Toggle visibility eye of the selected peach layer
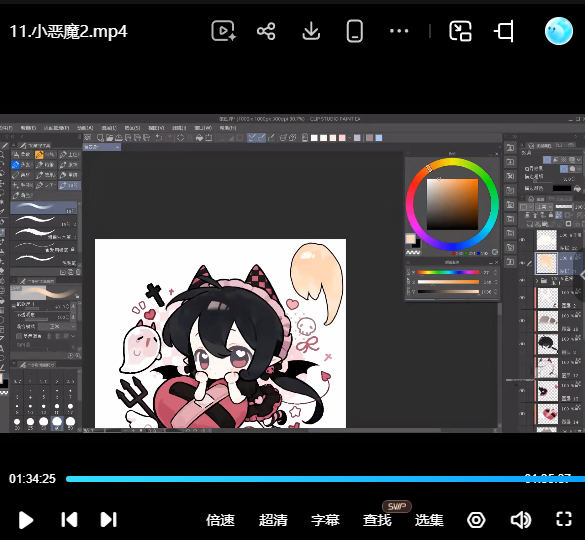Viewport: 585px width, 540px height. tap(523, 263)
